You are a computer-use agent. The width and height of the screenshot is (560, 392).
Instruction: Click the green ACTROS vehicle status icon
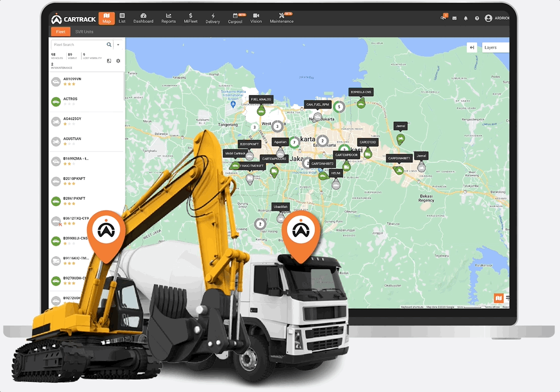pos(56,102)
